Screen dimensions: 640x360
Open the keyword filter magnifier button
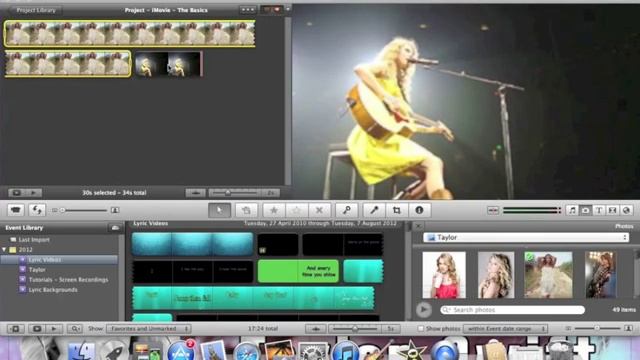click(x=75, y=329)
